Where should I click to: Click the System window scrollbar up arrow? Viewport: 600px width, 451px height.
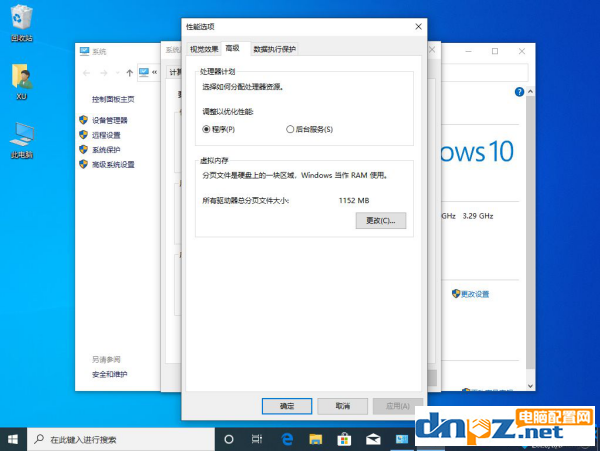click(530, 92)
